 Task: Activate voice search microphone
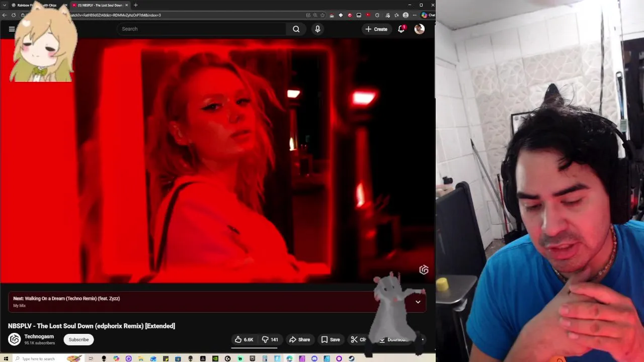point(317,29)
